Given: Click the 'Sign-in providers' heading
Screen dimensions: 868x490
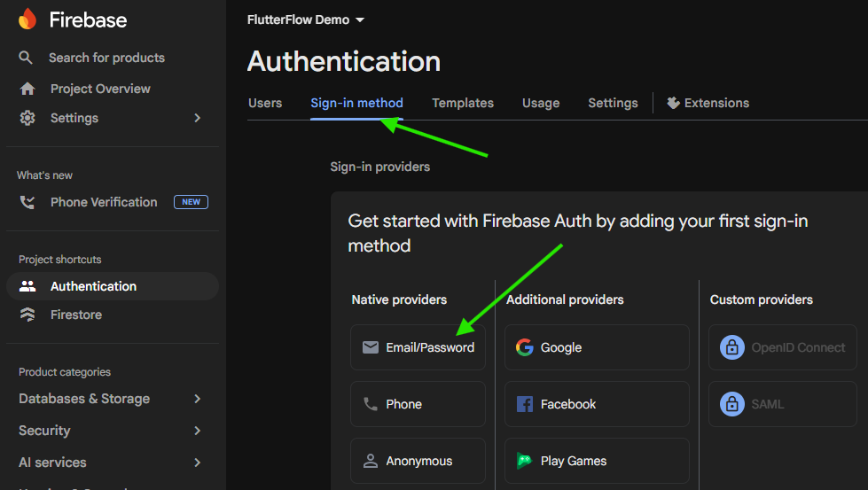Looking at the screenshot, I should coord(379,167).
